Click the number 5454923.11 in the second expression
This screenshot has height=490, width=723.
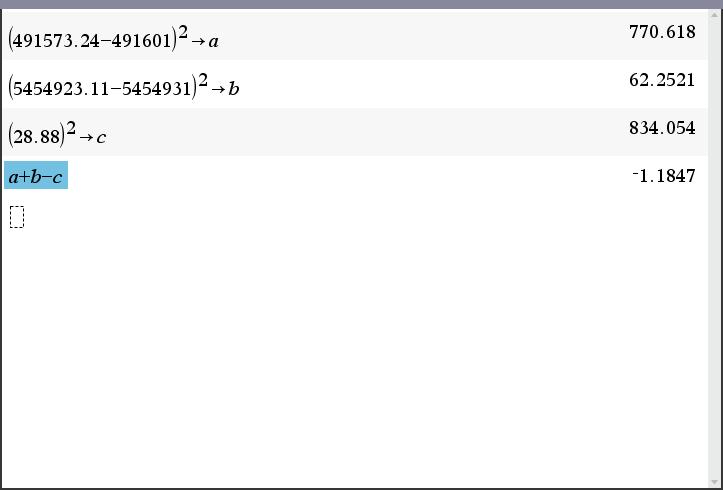tap(61, 89)
